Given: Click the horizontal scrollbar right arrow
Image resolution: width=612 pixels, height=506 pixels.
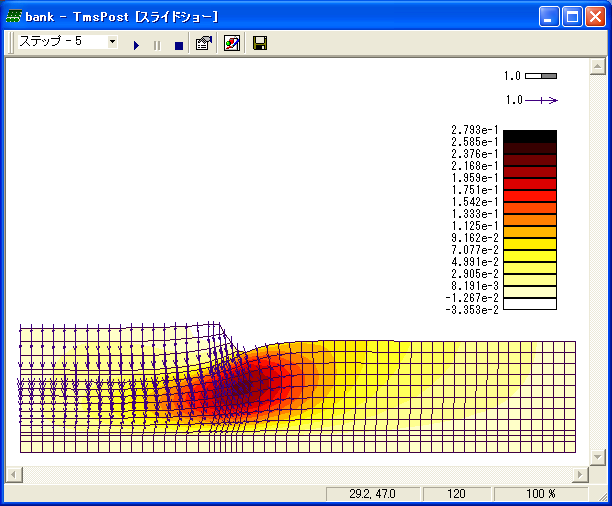Looking at the screenshot, I should coord(580,474).
